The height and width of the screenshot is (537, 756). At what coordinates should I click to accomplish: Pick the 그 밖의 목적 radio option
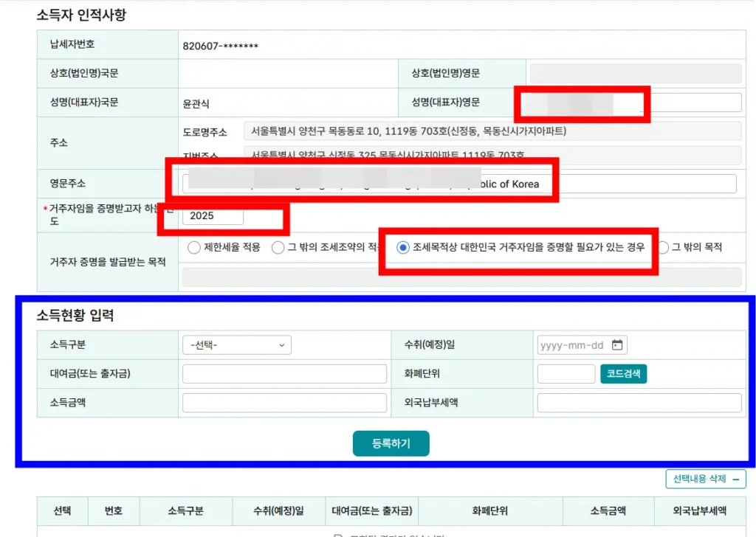tap(662, 248)
